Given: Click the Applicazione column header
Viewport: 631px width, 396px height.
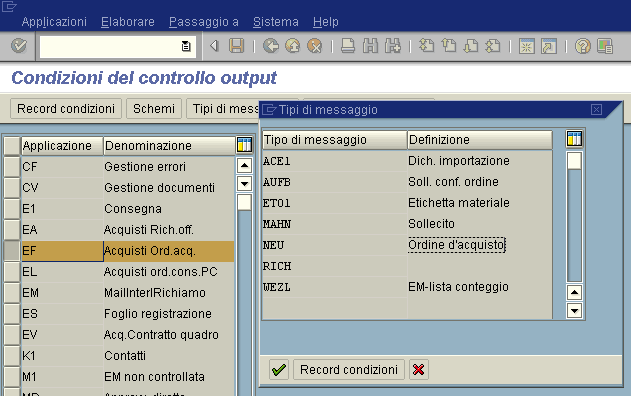Looking at the screenshot, I should point(62,146).
